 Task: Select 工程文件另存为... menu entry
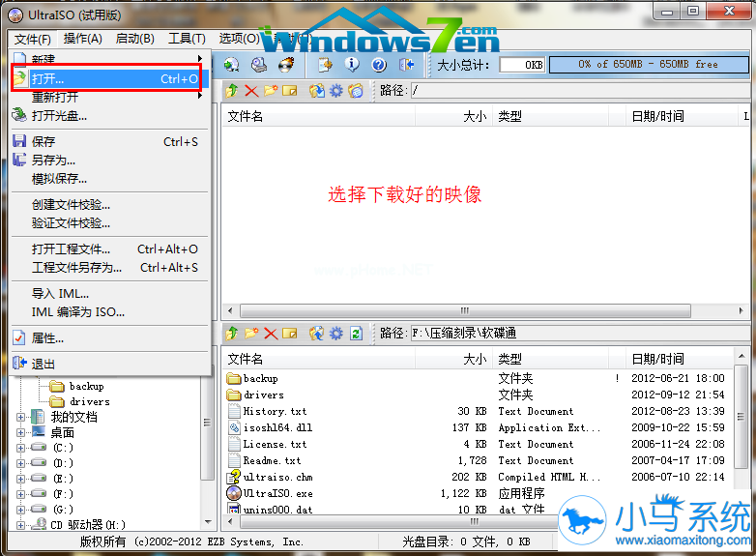(109, 268)
